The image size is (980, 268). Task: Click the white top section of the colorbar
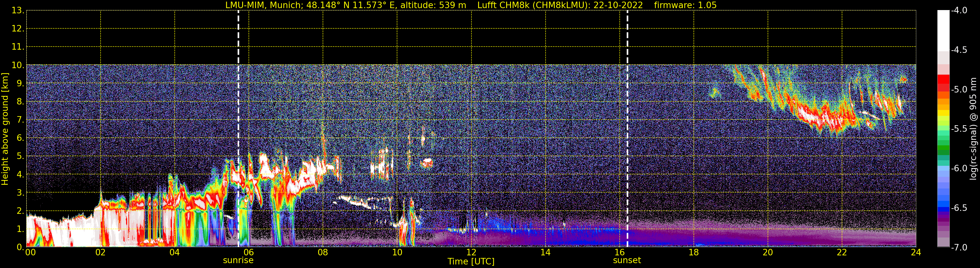pyautogui.click(x=943, y=30)
